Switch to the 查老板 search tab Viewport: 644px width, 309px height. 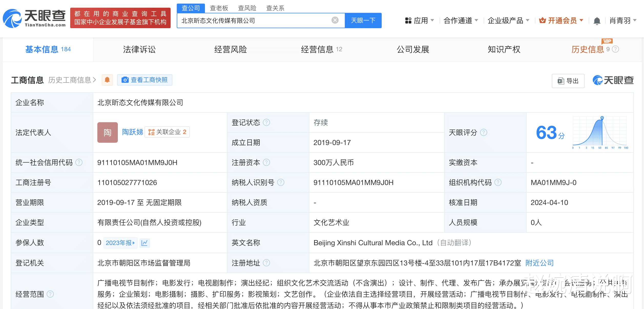pyautogui.click(x=219, y=8)
